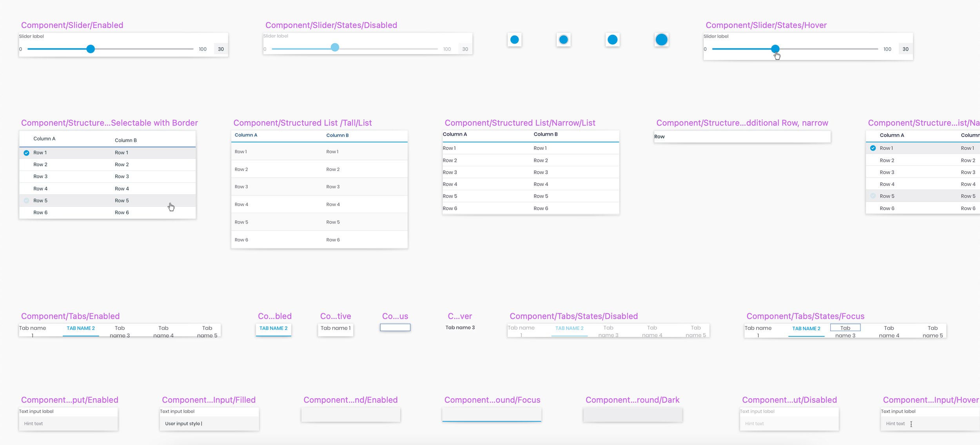Click the blue-underlined Focus background input field
The width and height of the screenshot is (980, 445).
coord(492,415)
